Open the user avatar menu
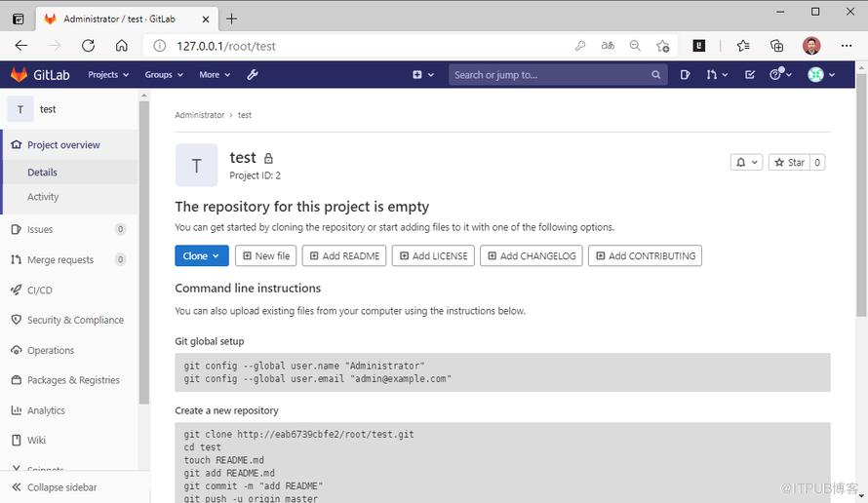The image size is (868, 503). [x=821, y=75]
